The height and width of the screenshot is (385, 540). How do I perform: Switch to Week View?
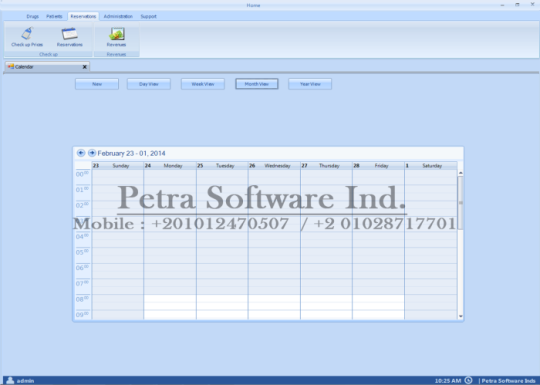(203, 84)
